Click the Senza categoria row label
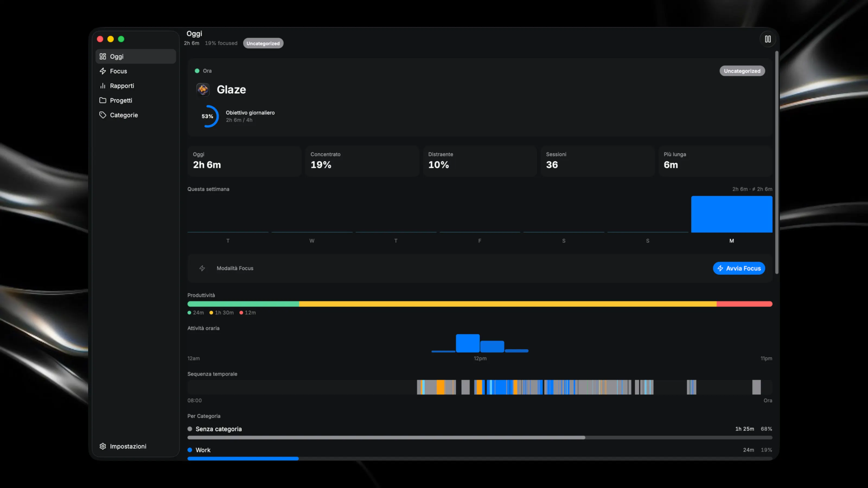 pyautogui.click(x=219, y=429)
